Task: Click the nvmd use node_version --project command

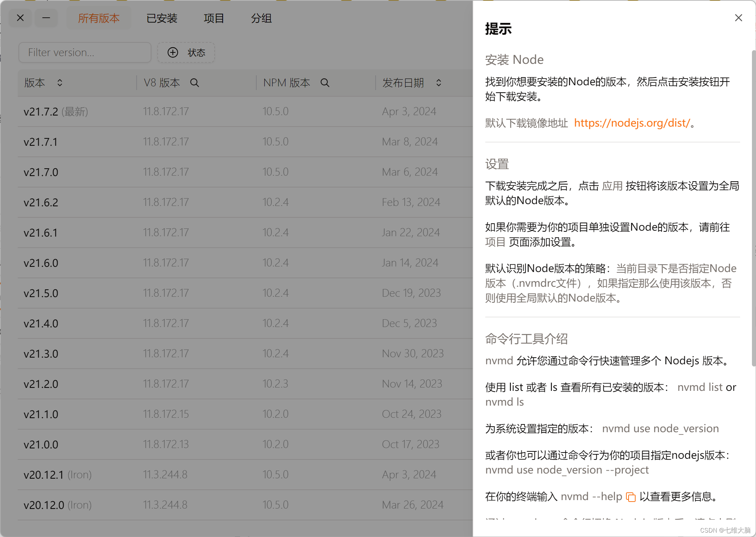Action: pyautogui.click(x=567, y=470)
